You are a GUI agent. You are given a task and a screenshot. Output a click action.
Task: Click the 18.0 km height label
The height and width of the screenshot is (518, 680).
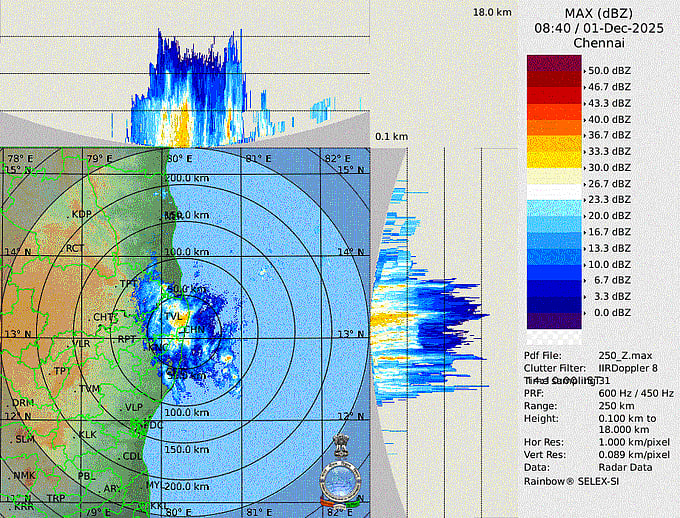pos(492,12)
